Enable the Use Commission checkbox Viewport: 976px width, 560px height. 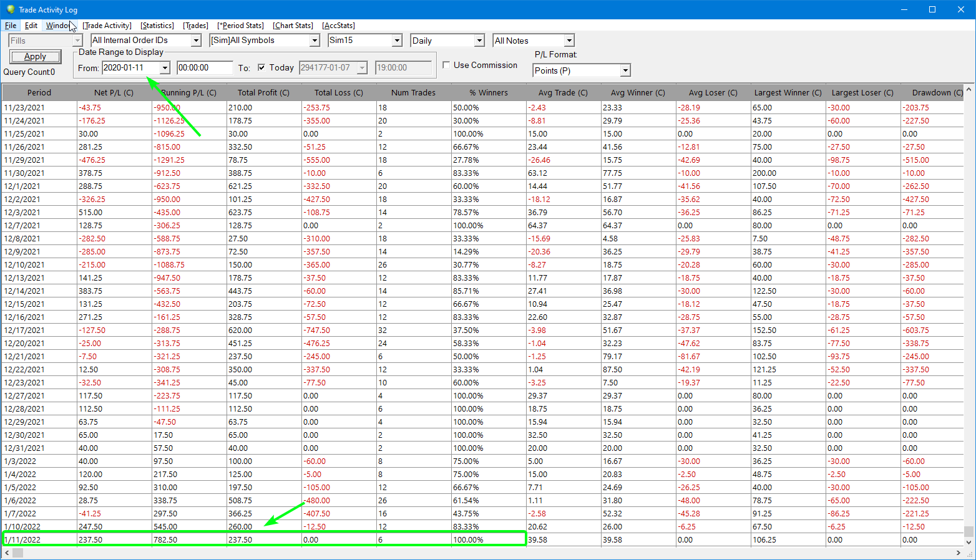point(446,65)
